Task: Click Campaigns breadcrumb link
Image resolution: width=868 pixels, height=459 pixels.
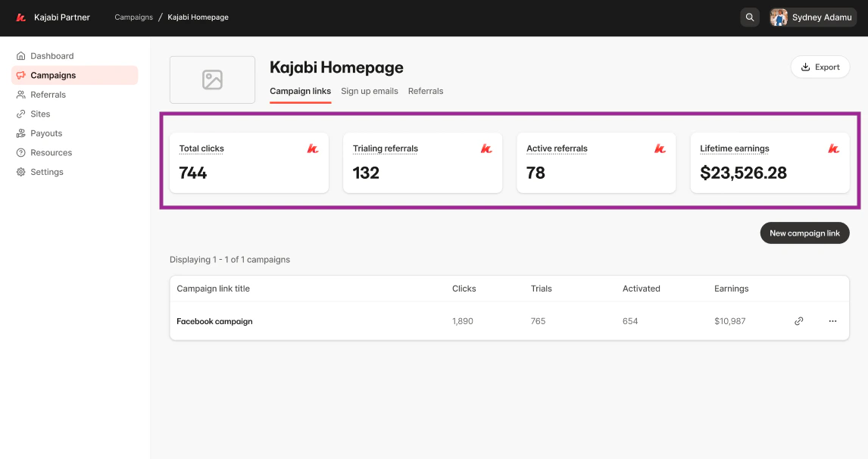Action: [133, 17]
